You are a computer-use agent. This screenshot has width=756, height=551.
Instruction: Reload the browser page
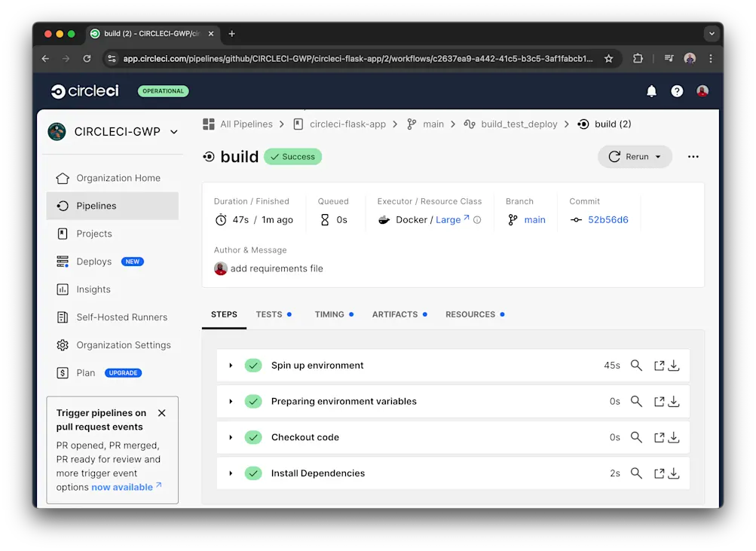click(x=87, y=58)
